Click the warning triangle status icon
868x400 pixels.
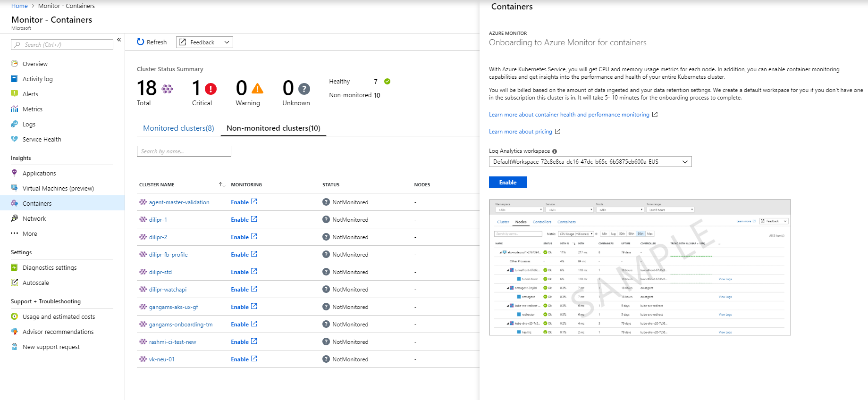[x=257, y=88]
